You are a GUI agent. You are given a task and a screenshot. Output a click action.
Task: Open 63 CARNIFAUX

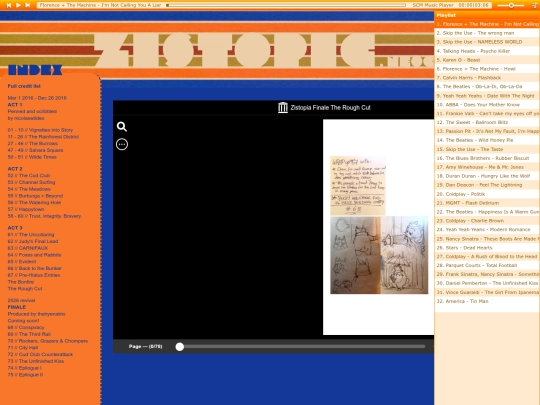[28, 248]
